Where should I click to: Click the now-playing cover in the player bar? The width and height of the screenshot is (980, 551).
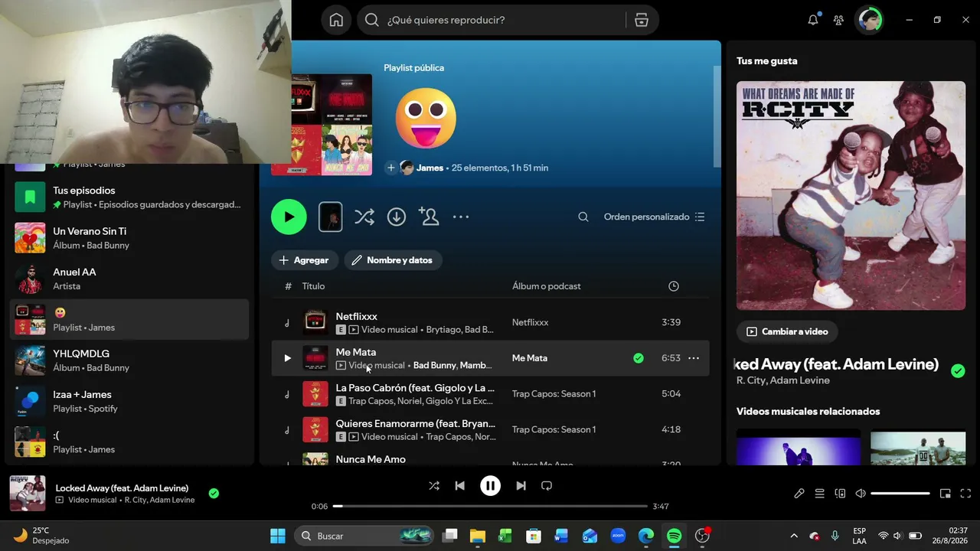click(28, 494)
